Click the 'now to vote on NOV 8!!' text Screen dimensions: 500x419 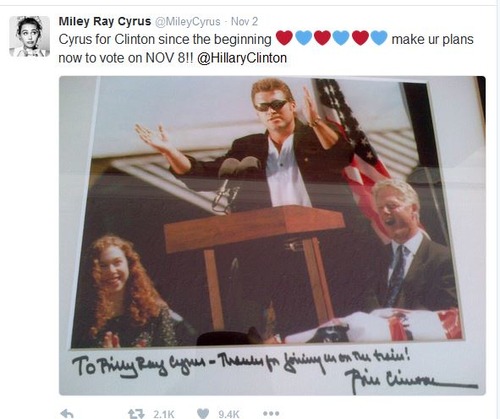[x=126, y=58]
